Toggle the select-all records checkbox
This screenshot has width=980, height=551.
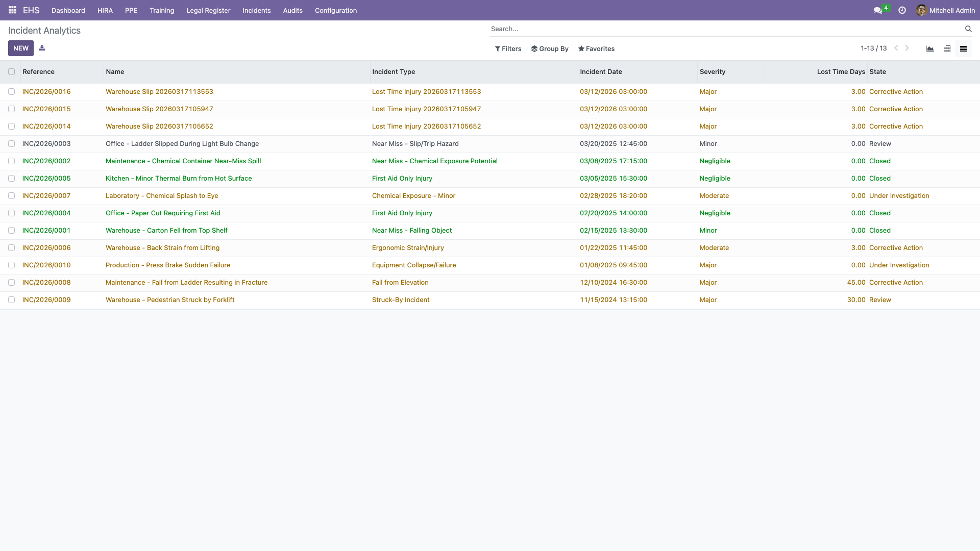click(x=12, y=71)
